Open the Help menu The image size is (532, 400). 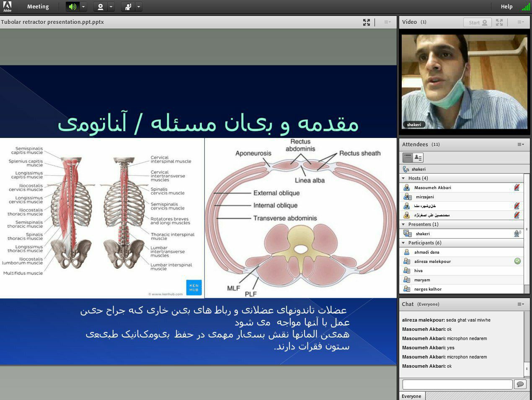[x=506, y=7]
